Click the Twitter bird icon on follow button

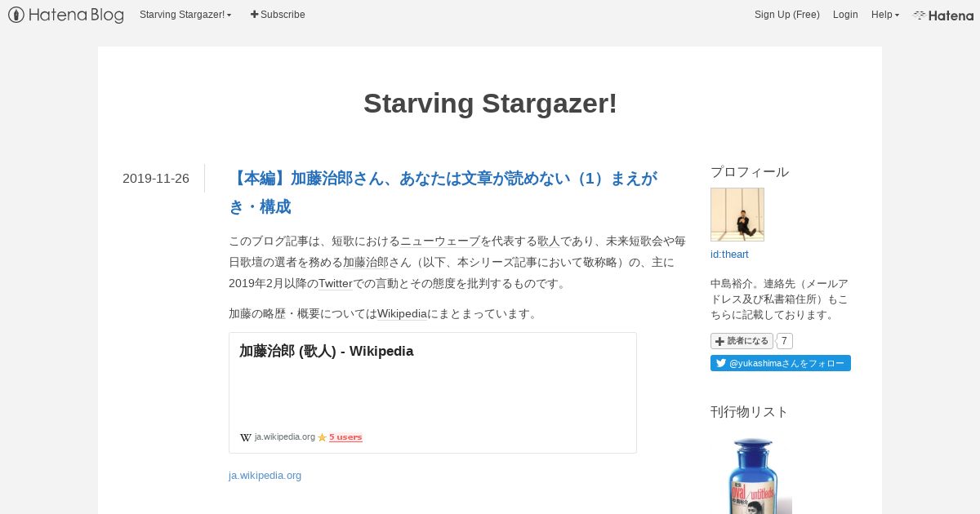tap(721, 363)
